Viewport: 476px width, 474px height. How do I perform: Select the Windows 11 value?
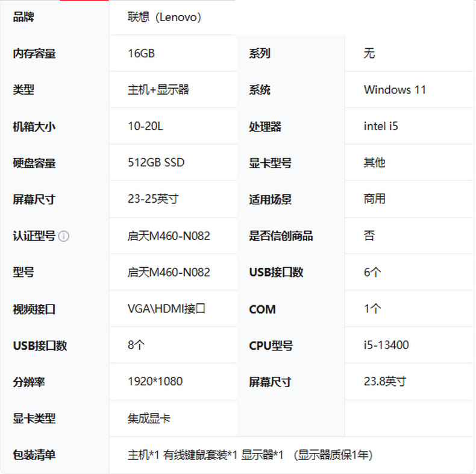coord(395,90)
